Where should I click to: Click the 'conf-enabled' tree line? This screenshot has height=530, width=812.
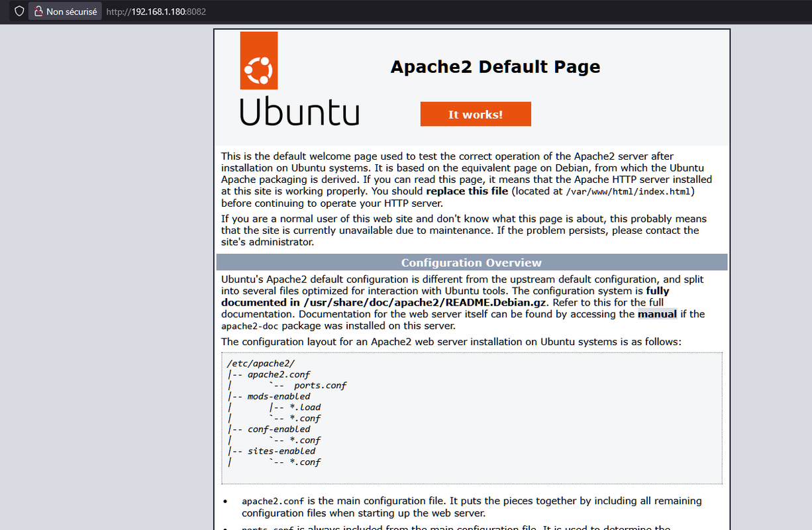[278, 429]
